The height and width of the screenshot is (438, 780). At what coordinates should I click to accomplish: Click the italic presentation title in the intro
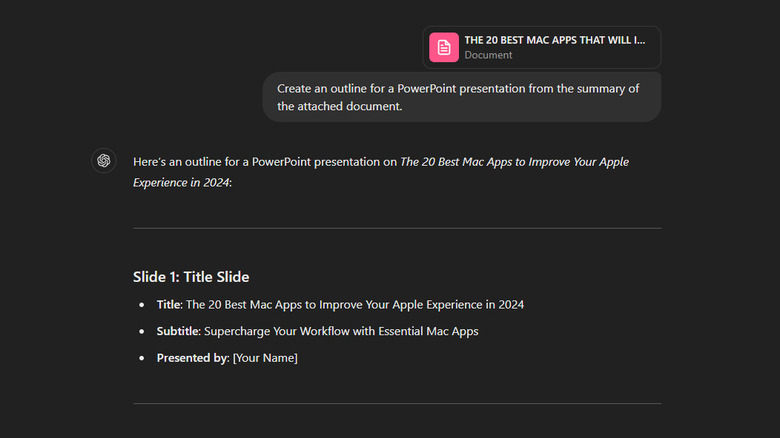[514, 162]
